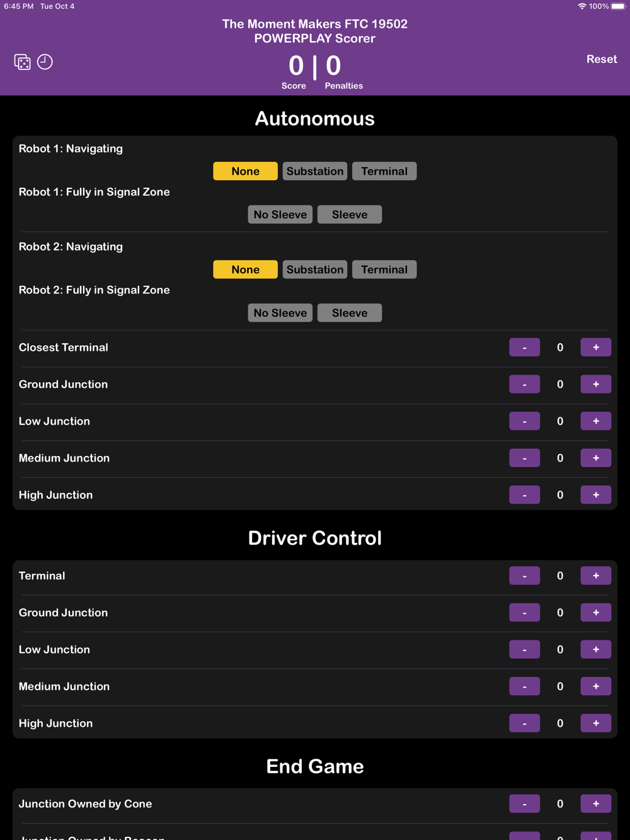Increase Autonomous Closest Terminal count
Screen dimensions: 630x840
click(596, 348)
